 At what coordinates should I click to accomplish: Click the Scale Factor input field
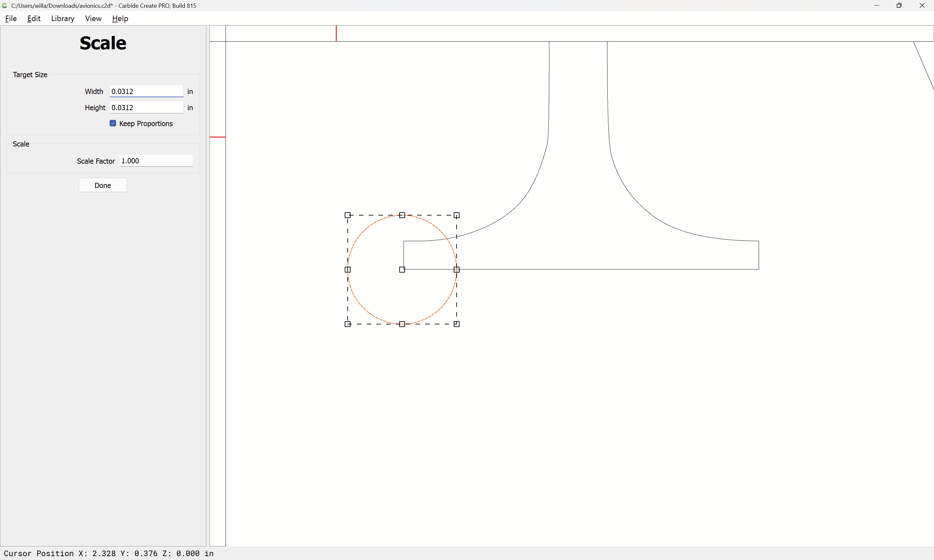156,161
